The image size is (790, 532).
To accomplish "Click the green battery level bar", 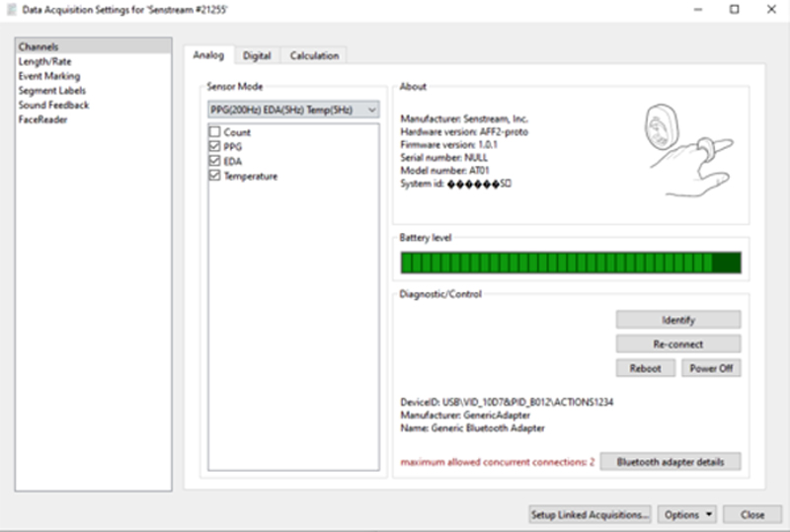I will (570, 263).
